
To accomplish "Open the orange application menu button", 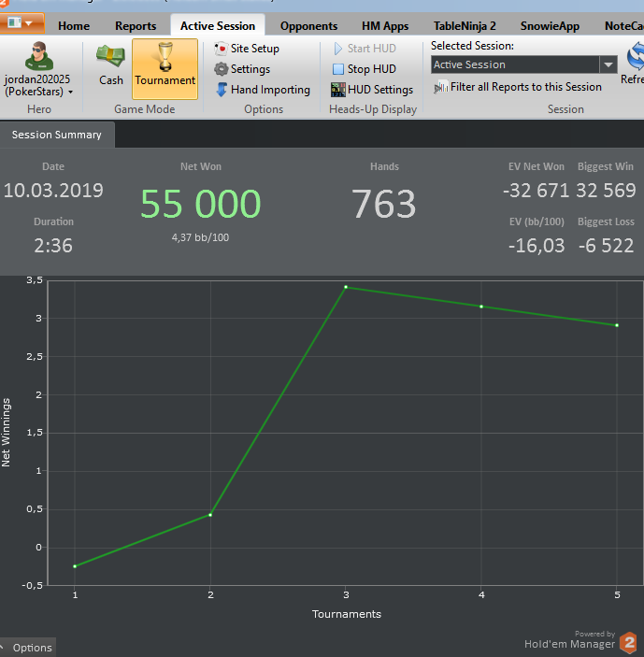I will coord(21,23).
